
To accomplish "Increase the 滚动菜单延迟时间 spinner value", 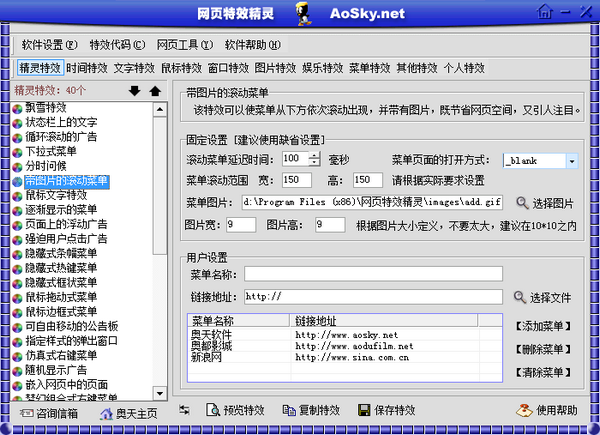I will tap(301, 155).
